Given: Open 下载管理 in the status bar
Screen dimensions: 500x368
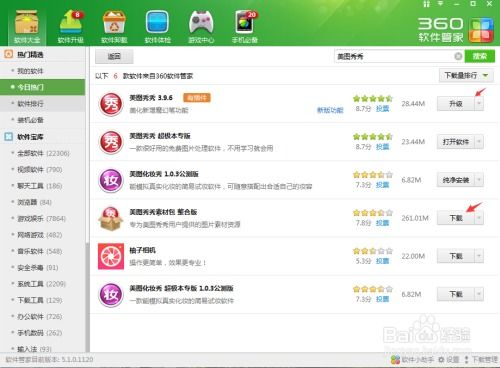Looking at the screenshot, I should pos(481,360).
